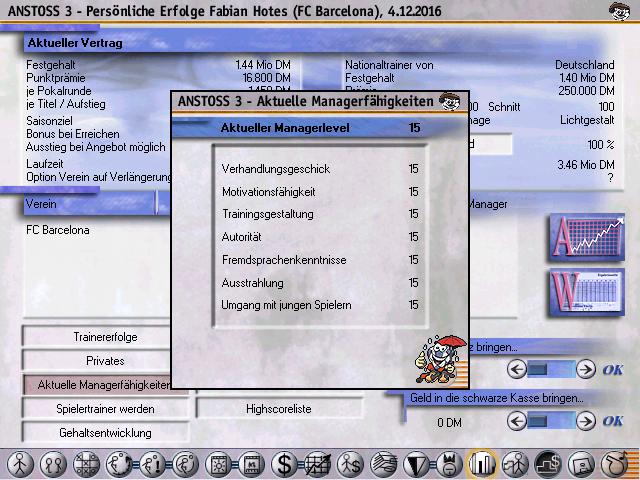Click the mascot face in top-right corner
Screen dimensions: 640x480
pyautogui.click(x=619, y=12)
